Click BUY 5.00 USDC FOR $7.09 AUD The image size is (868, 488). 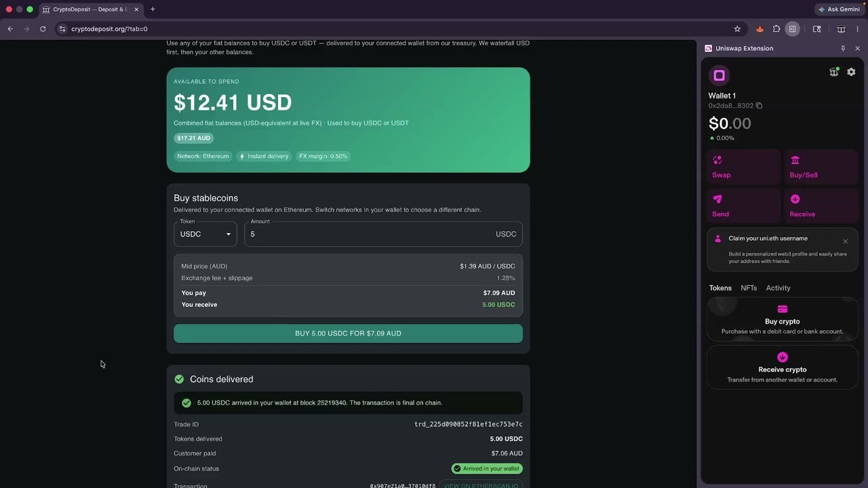(x=348, y=333)
